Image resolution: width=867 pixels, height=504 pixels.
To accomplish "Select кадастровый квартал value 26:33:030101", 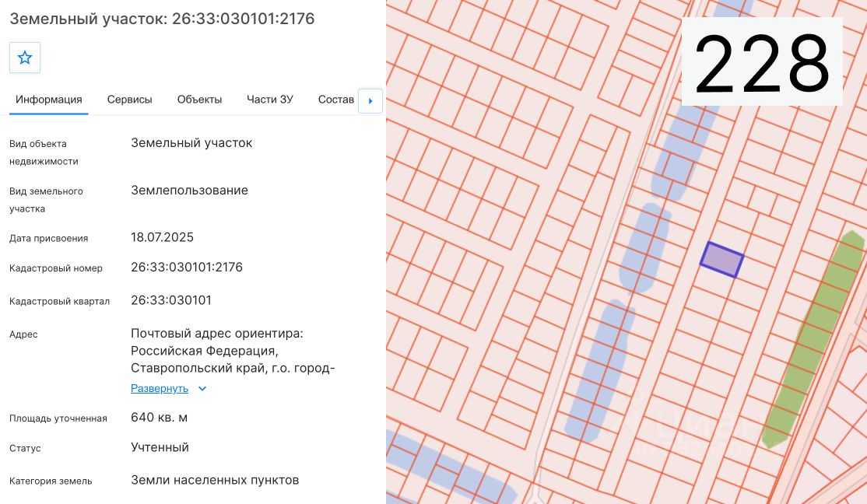I will (171, 301).
